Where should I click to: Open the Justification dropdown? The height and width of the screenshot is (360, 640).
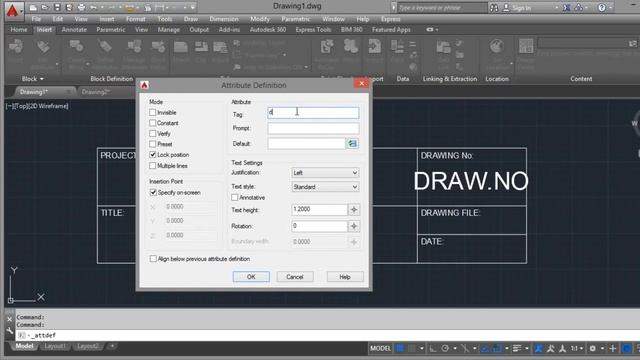coord(325,173)
